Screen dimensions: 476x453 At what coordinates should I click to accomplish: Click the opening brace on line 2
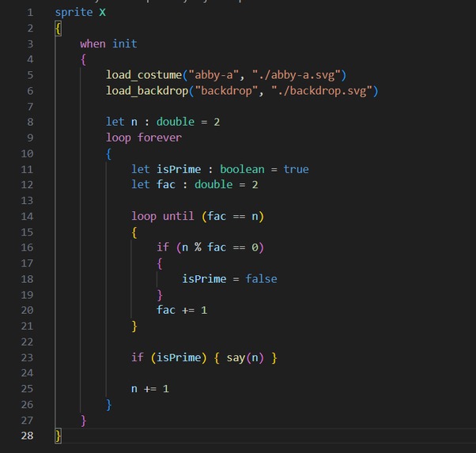point(58,28)
